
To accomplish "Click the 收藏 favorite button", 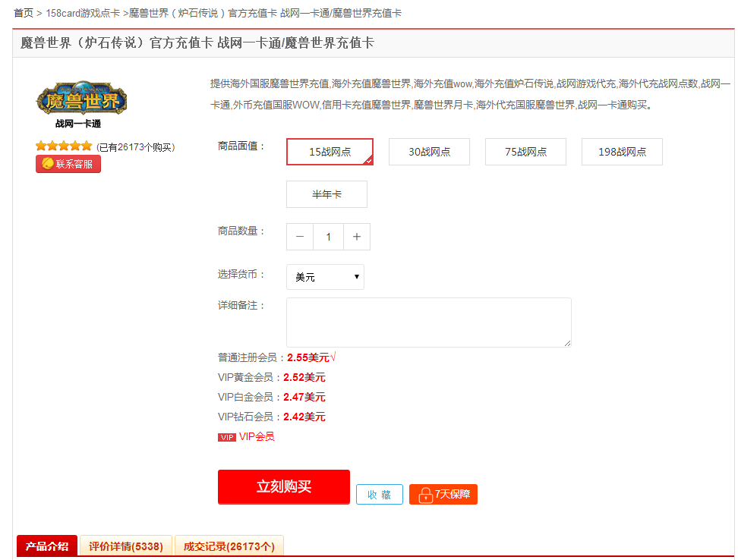I will coord(380,495).
